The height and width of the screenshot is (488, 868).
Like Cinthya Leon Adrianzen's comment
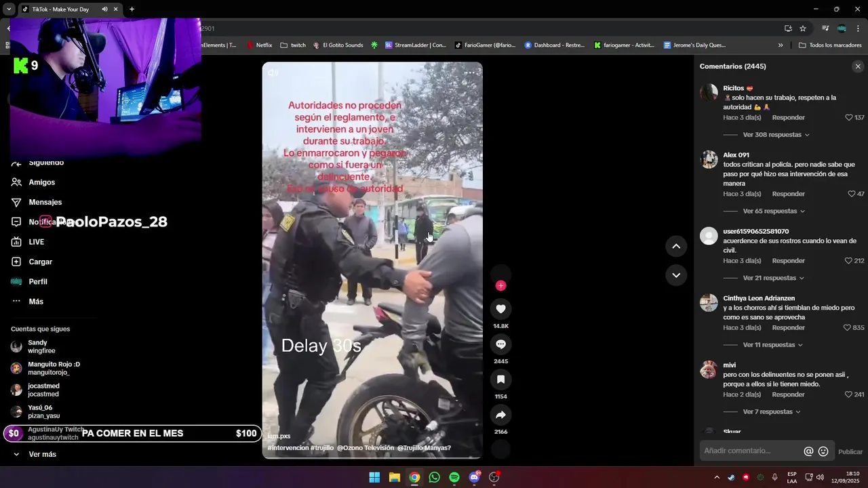(847, 328)
